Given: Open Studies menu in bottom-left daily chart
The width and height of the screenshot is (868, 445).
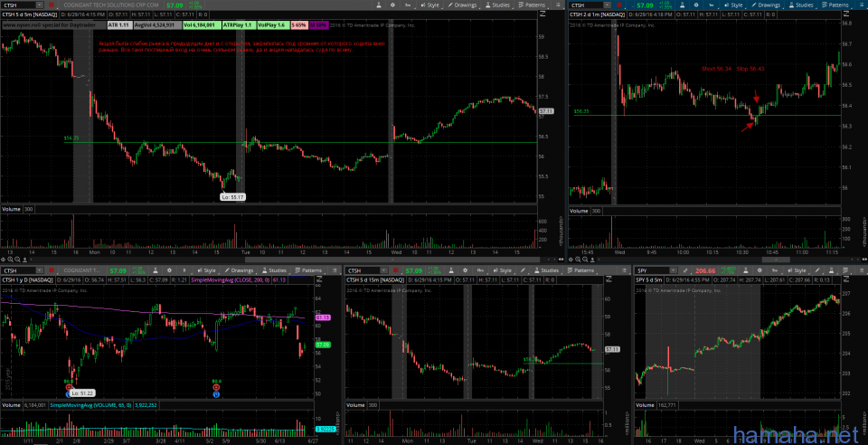Looking at the screenshot, I should point(274,270).
